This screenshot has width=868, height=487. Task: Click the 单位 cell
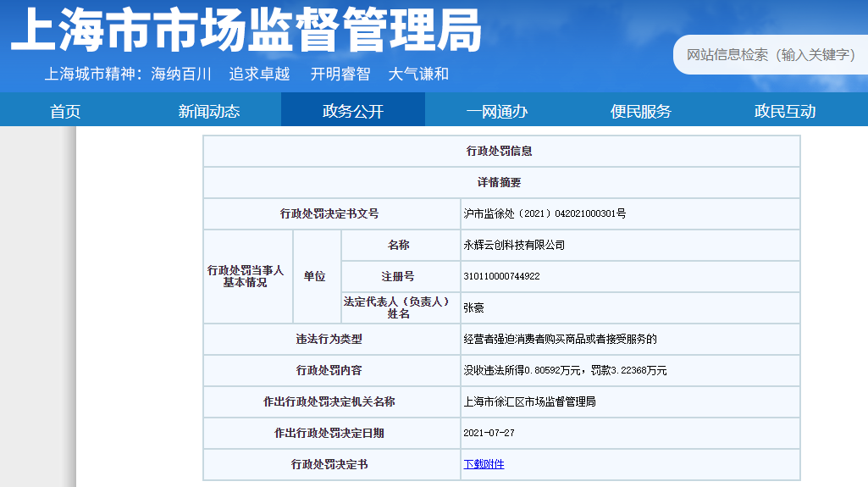coord(317,276)
